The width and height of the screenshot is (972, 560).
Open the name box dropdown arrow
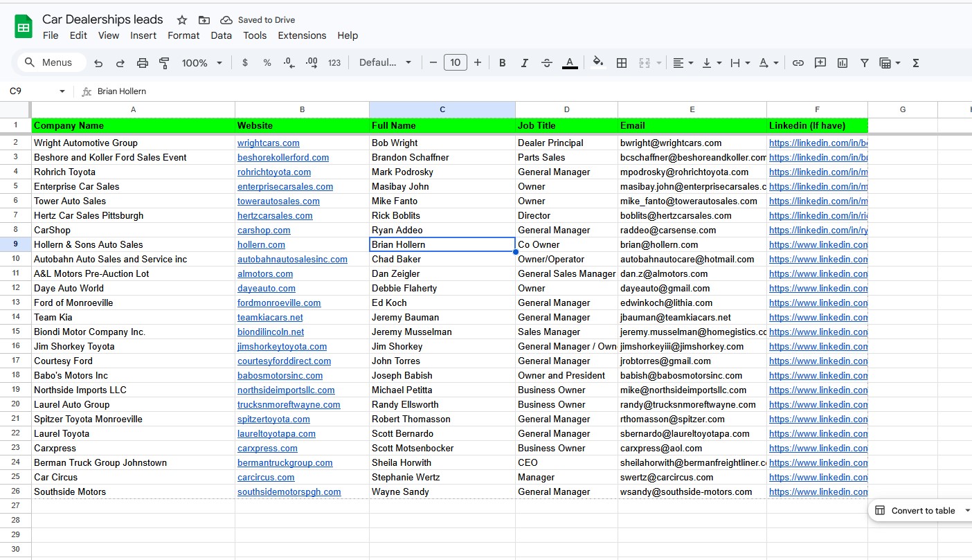(62, 91)
